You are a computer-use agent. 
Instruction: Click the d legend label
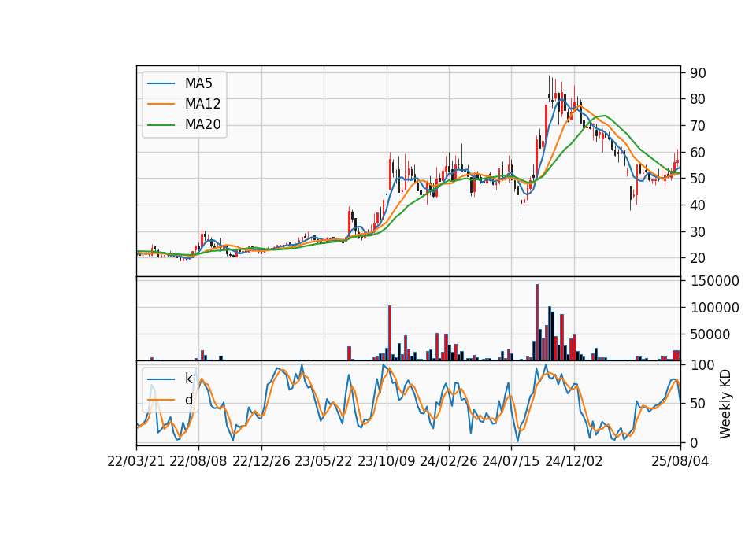(188, 400)
